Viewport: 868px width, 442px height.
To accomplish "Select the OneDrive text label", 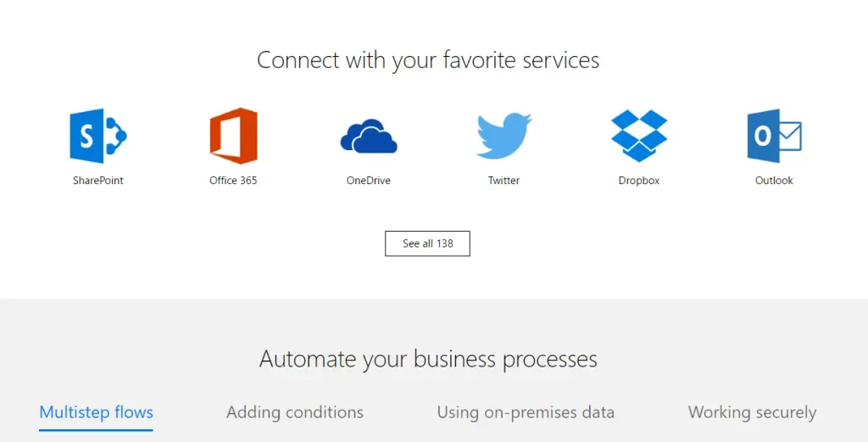I will (x=368, y=181).
